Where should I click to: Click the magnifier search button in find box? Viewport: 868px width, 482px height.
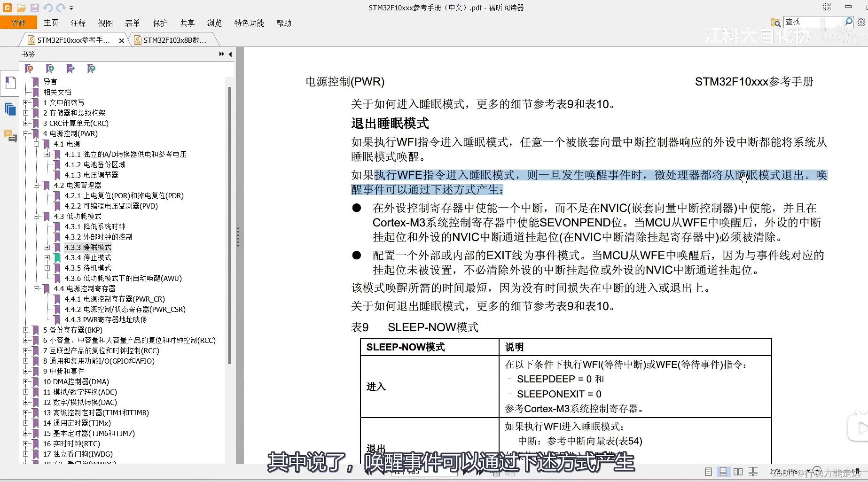point(849,22)
